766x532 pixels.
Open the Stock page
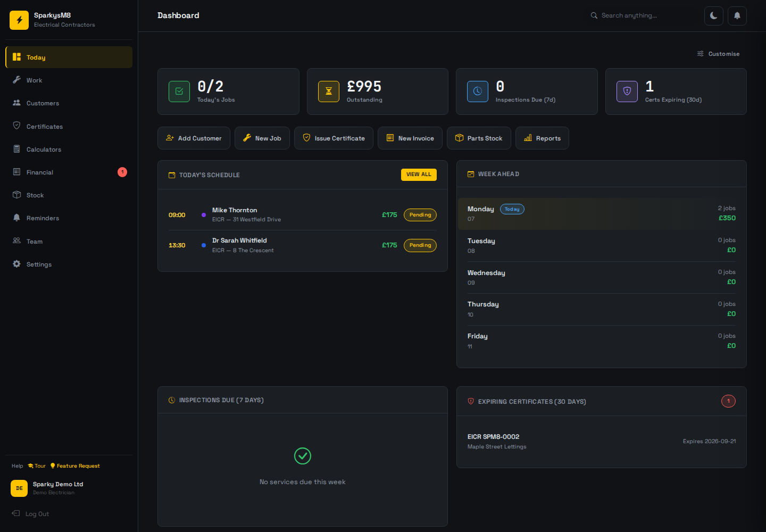pyautogui.click(x=69, y=195)
